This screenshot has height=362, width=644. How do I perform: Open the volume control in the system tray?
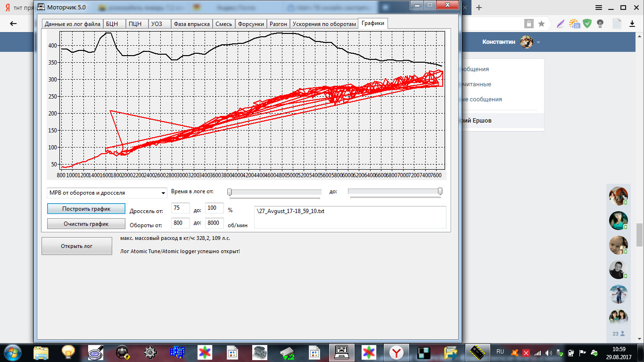[548, 353]
